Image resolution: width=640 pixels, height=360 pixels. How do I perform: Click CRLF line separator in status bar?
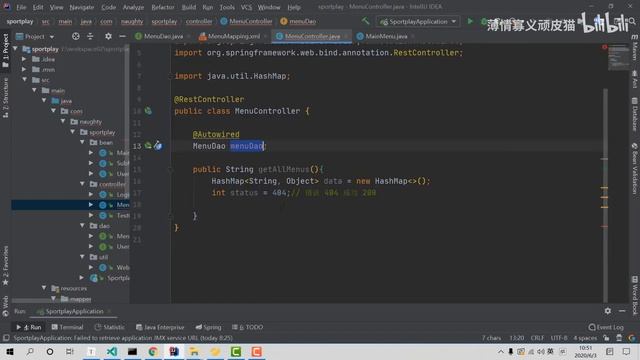[537, 338]
